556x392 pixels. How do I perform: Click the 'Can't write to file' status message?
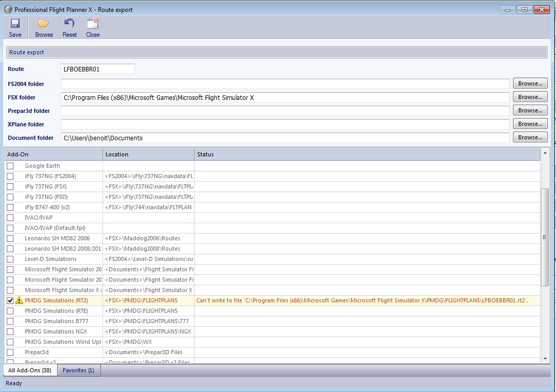tap(362, 300)
